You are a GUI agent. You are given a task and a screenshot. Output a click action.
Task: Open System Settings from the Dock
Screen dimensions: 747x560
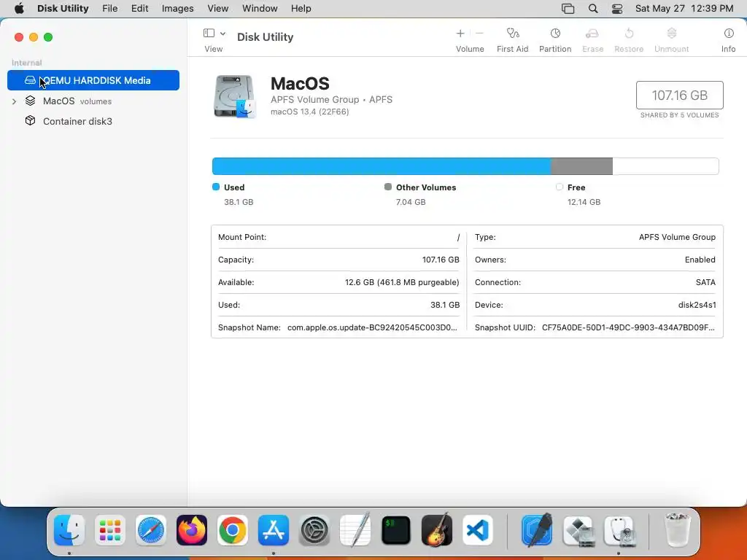(314, 530)
